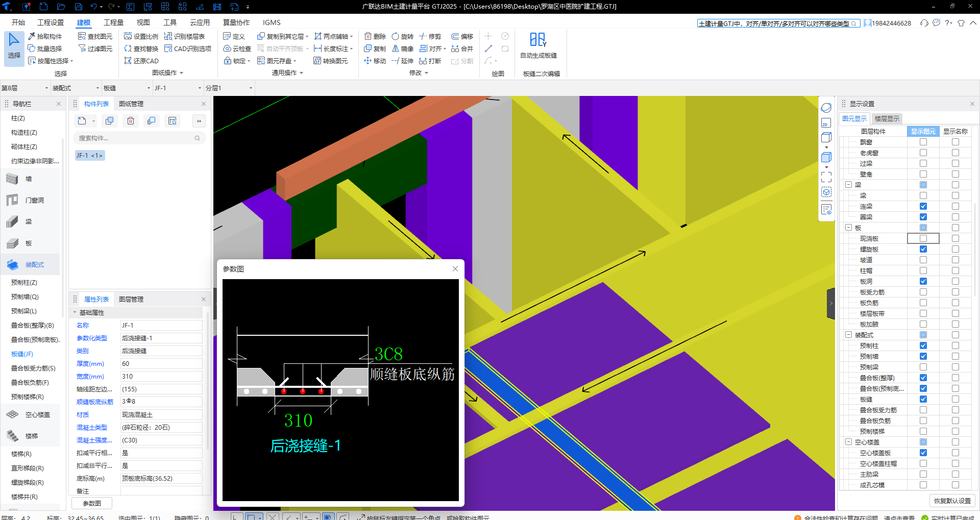Click the 参数图 button below properties
Viewport: 980px width, 520px height.
[92, 503]
